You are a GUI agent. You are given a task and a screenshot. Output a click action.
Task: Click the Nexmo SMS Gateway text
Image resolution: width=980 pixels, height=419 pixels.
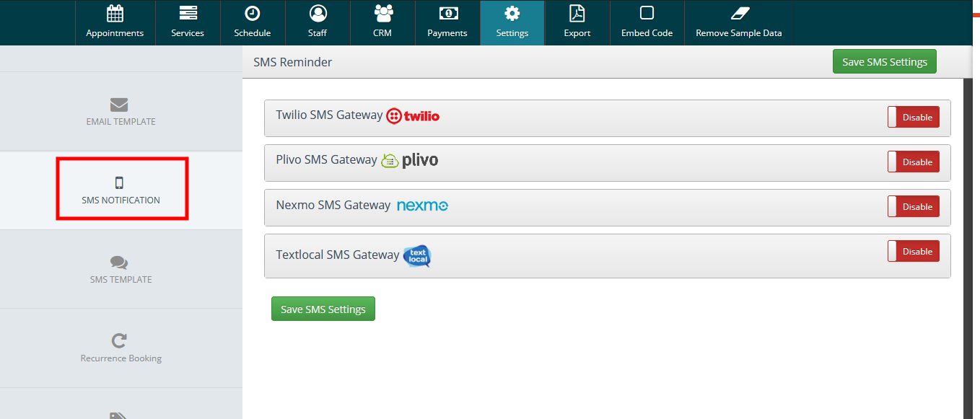[333, 205]
